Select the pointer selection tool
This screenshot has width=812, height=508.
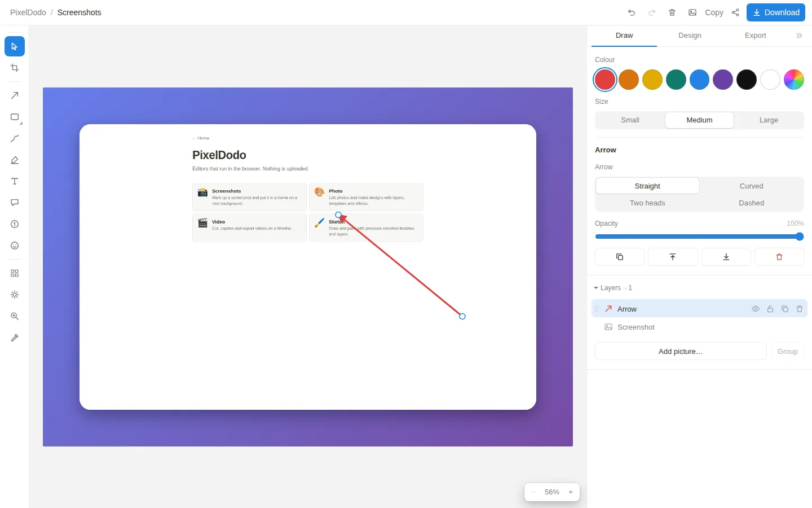[x=15, y=46]
